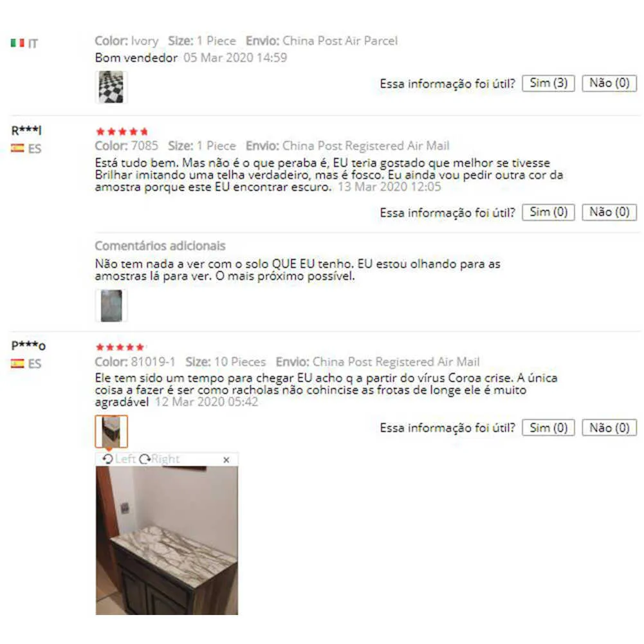Click the rotate Left icon above photo
Image resolution: width=644 pixels, height=644 pixels.
click(107, 459)
